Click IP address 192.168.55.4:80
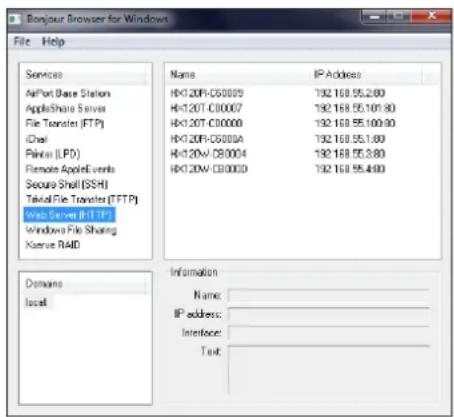This screenshot has width=454, height=417. point(350,169)
